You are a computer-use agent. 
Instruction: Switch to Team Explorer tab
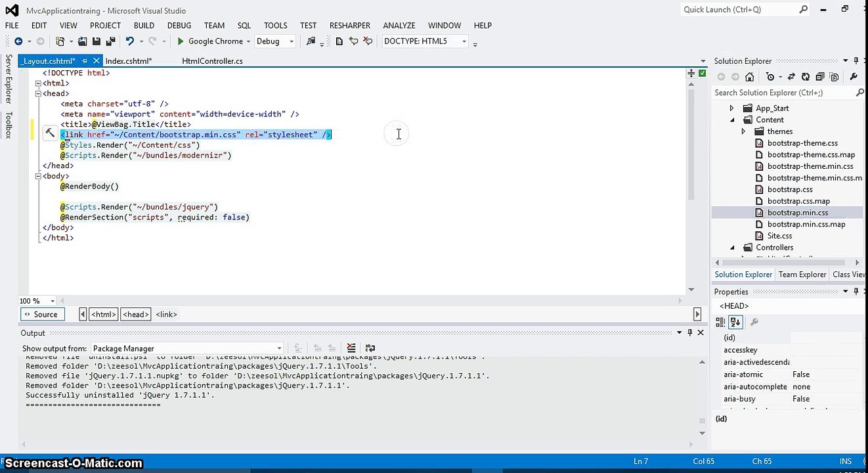[x=802, y=275]
